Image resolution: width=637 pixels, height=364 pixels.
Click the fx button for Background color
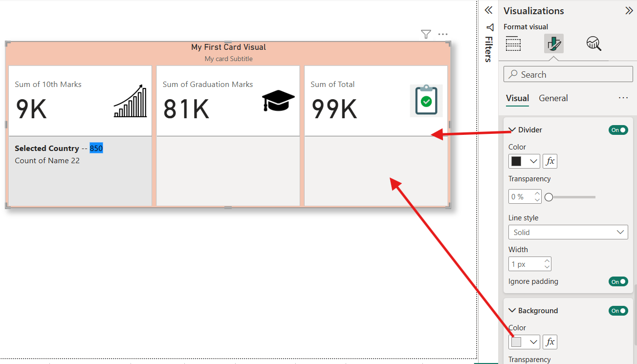click(549, 342)
